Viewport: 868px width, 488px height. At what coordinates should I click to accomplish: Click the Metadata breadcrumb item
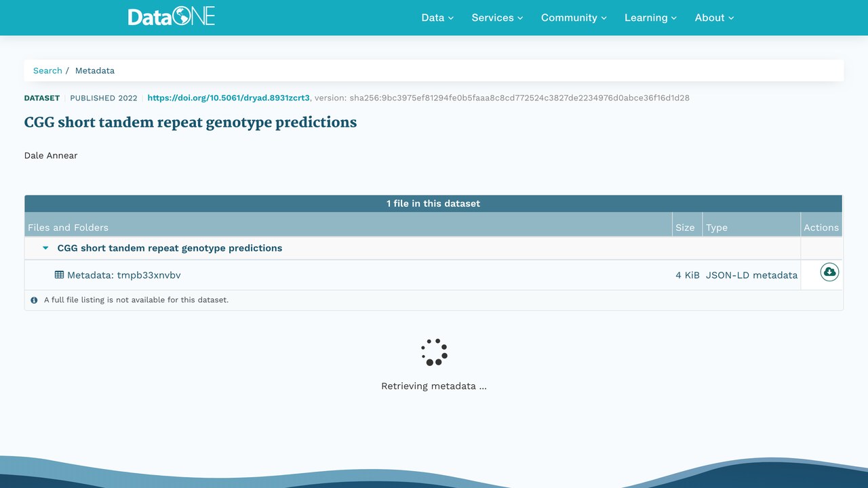click(x=95, y=70)
